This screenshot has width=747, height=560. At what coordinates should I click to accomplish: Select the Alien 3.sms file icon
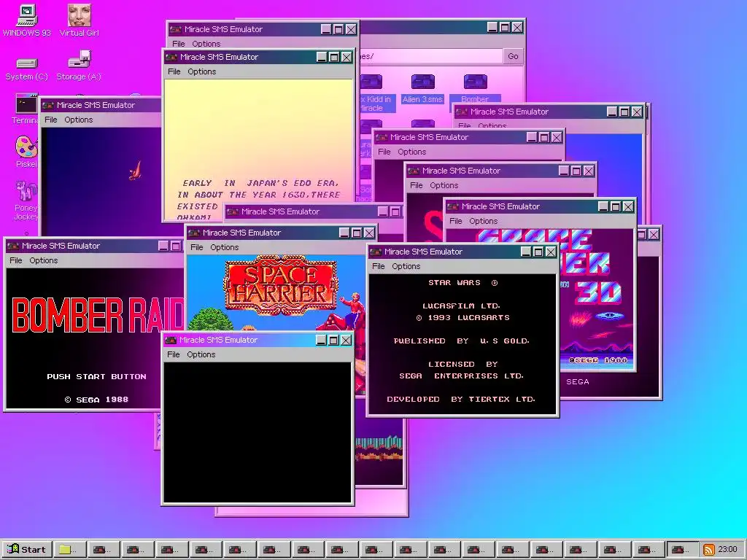pos(422,88)
